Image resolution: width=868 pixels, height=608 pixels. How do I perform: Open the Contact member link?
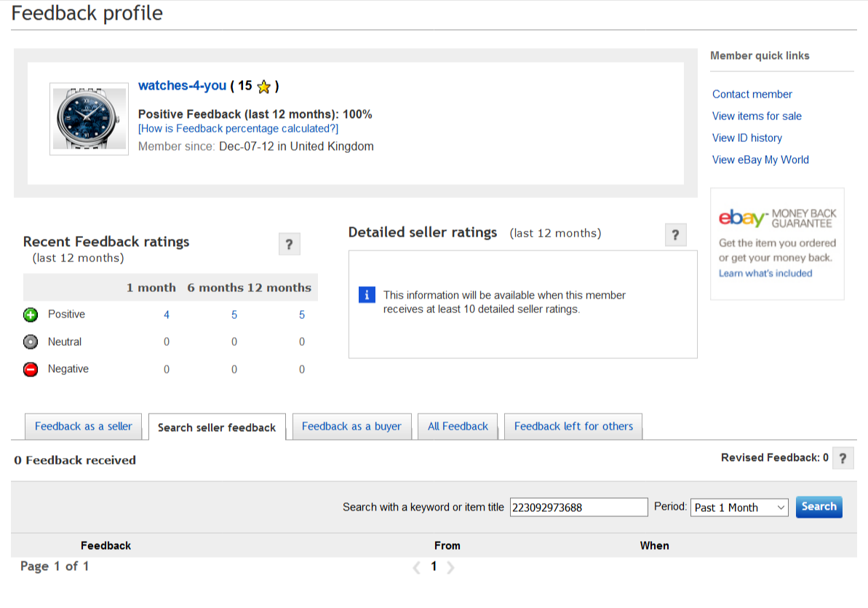point(752,94)
